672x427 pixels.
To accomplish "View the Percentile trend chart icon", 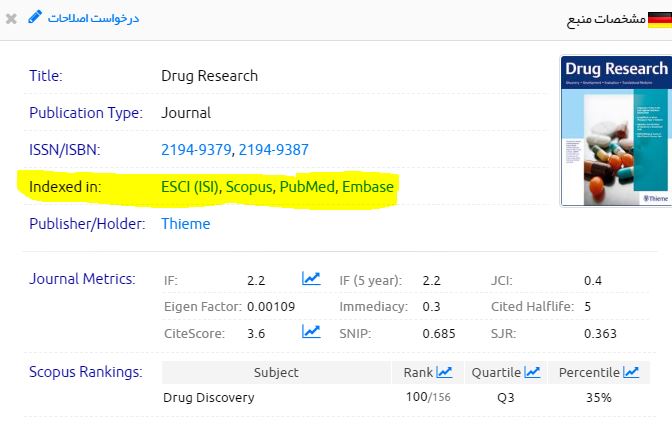I will (x=631, y=372).
